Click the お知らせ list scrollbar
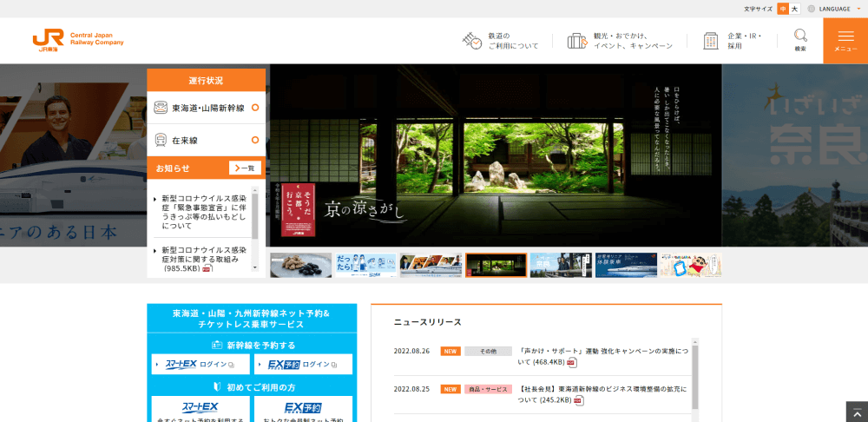This screenshot has height=422, width=868. coord(254,216)
